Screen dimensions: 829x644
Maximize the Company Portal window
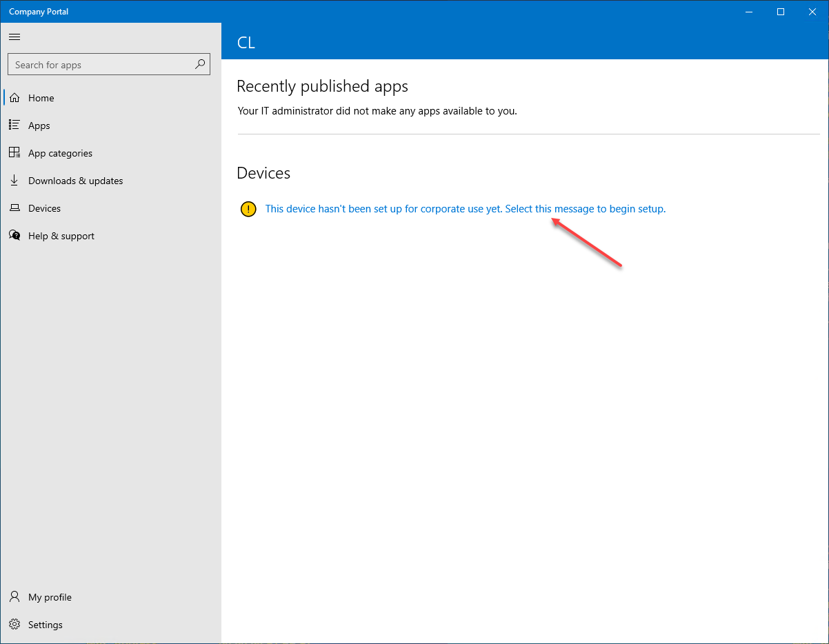(x=781, y=12)
